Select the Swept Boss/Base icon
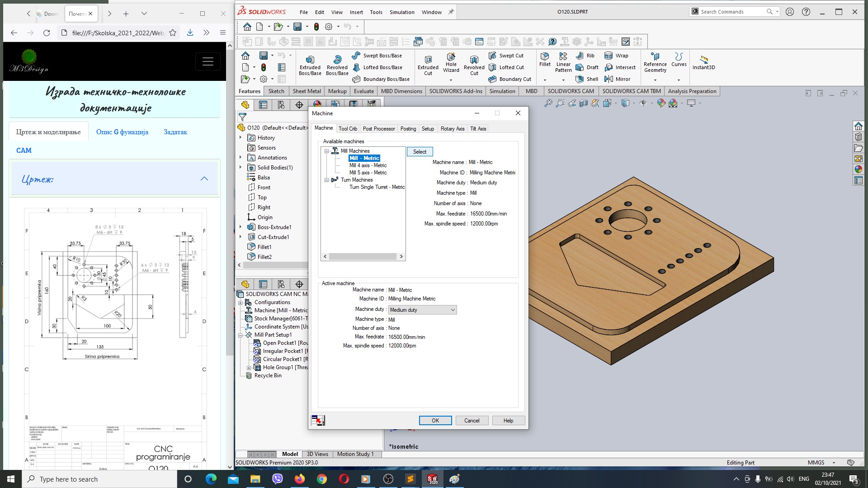This screenshot has height=488, width=868. click(x=356, y=56)
